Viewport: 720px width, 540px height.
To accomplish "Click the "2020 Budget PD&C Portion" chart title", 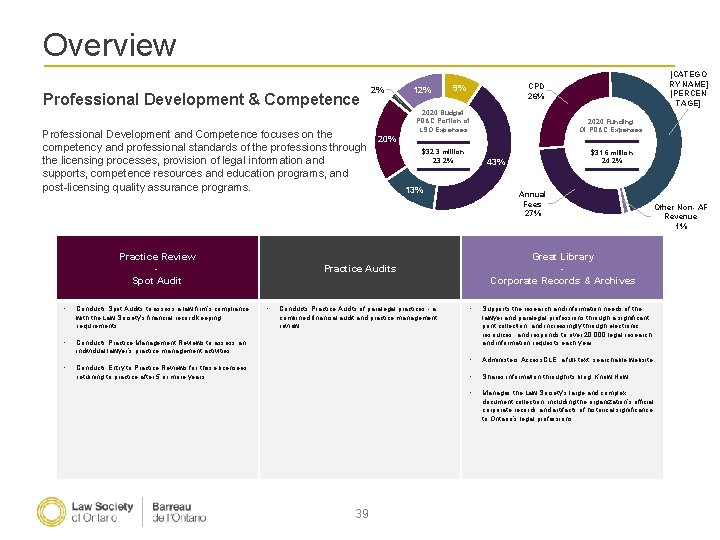I will point(443,121).
